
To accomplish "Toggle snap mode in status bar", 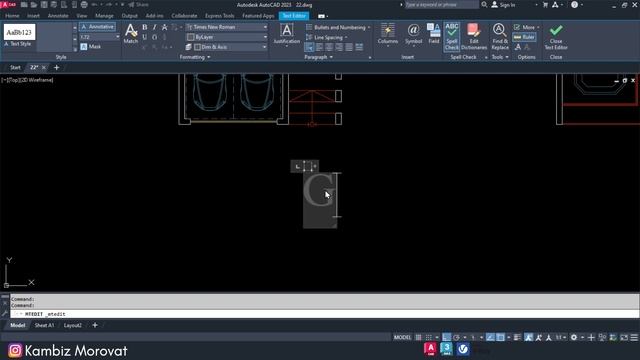I will click(429, 337).
